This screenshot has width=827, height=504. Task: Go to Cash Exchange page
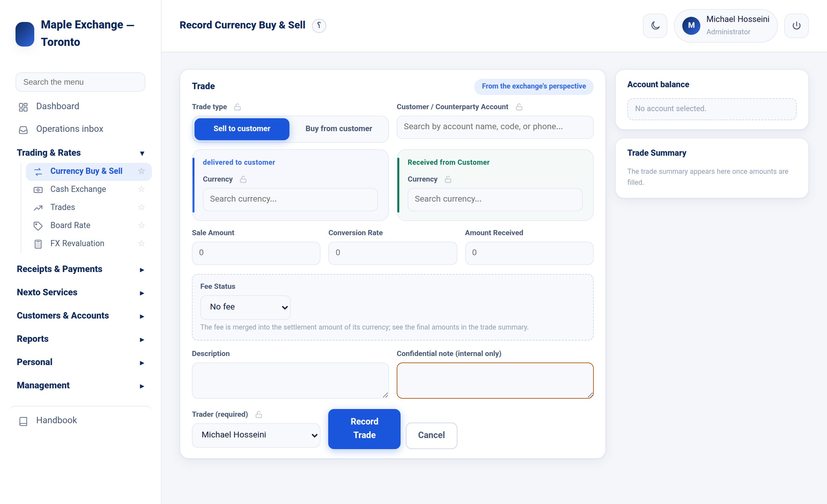pos(89,189)
